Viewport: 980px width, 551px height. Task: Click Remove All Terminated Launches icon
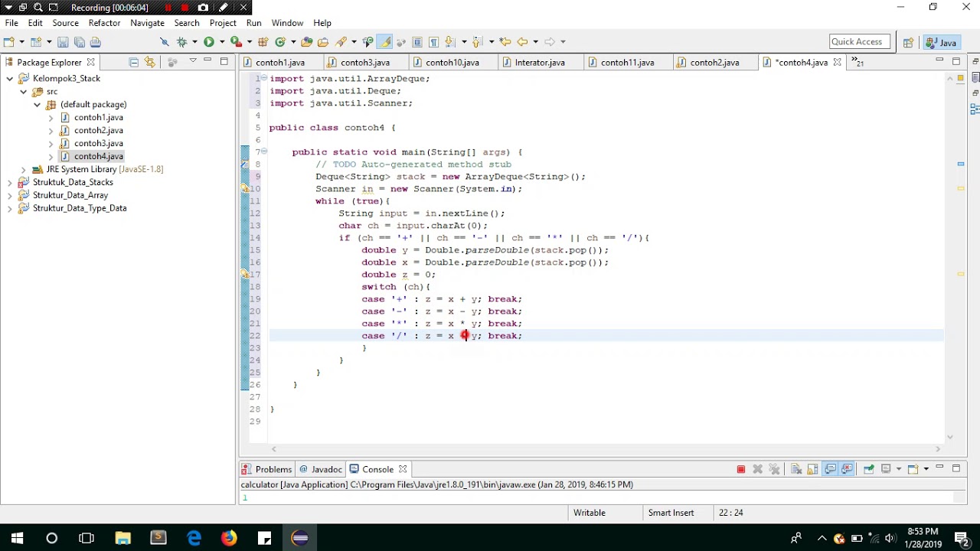(774, 469)
